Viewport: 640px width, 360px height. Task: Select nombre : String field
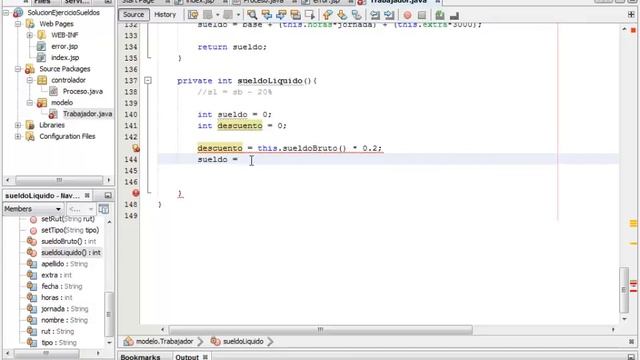[64, 320]
